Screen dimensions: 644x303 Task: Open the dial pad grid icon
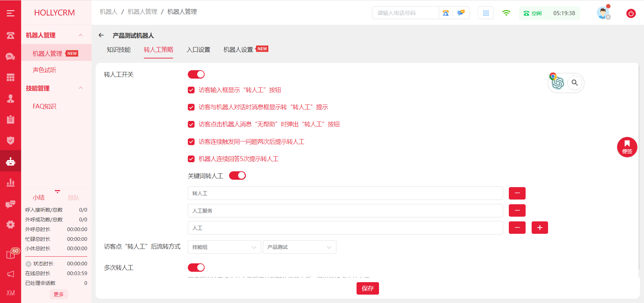coord(486,13)
